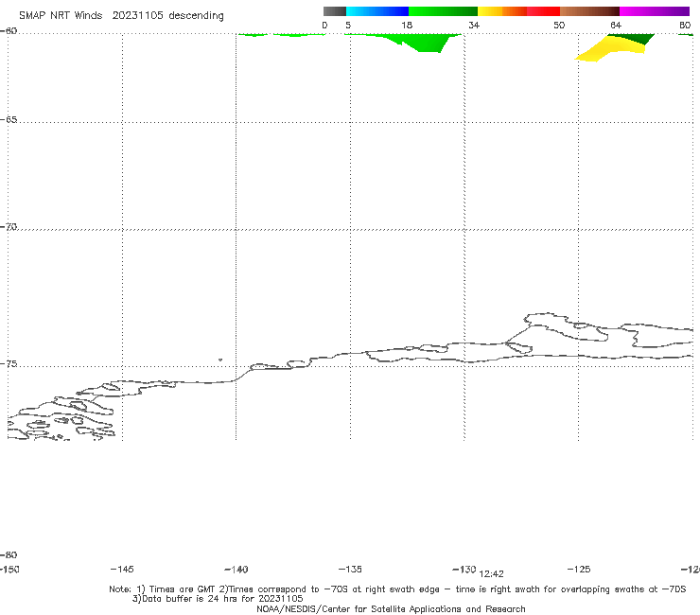Click the color bar label 5
The height and width of the screenshot is (615, 700).
(348, 25)
